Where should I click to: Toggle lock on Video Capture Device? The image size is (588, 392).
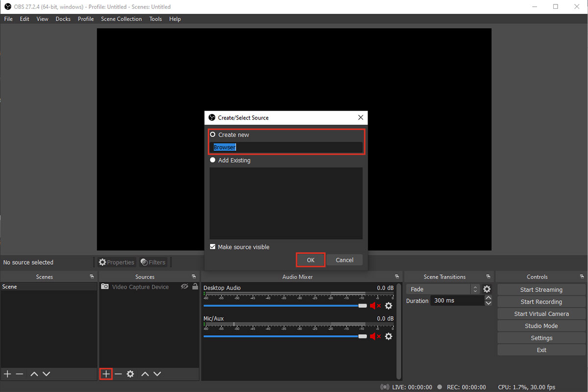click(x=195, y=287)
